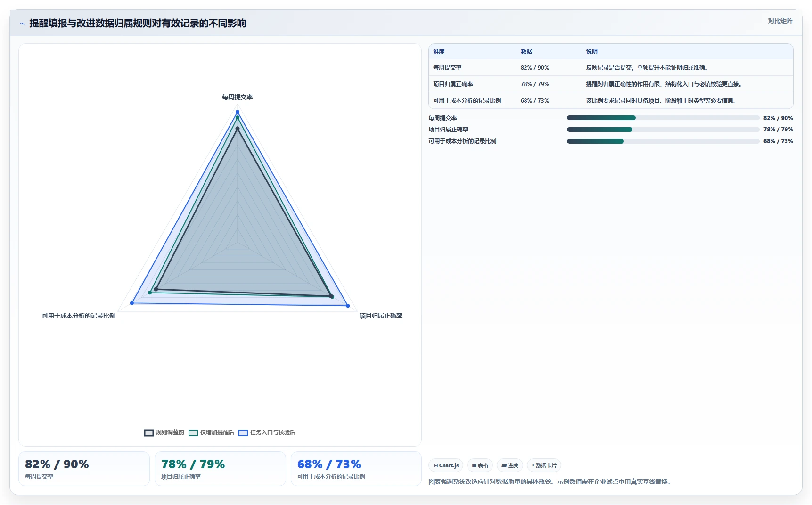812x505 pixels.
Task: Click the 可用于成本分析的记录比例 progress bar
Action: coord(663,141)
